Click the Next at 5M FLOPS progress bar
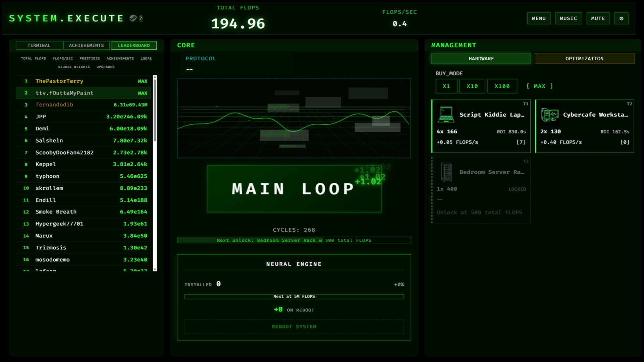Viewport: 644px width, 362px height. (294, 296)
